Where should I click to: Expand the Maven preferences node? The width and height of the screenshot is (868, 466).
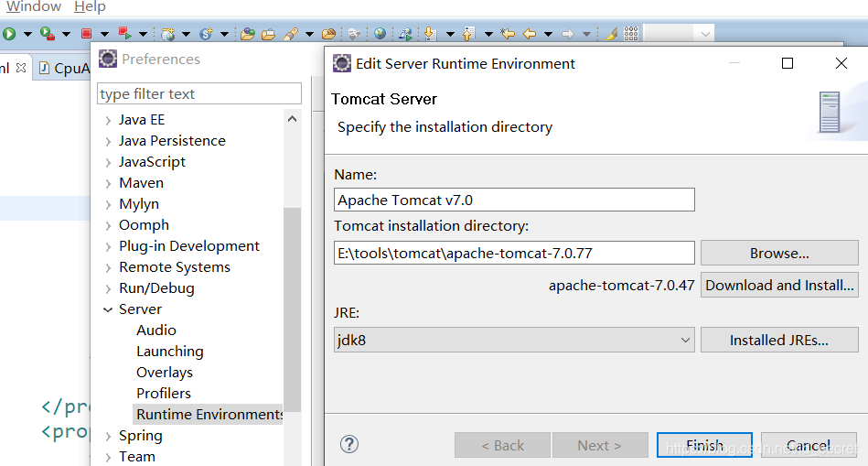[x=108, y=183]
